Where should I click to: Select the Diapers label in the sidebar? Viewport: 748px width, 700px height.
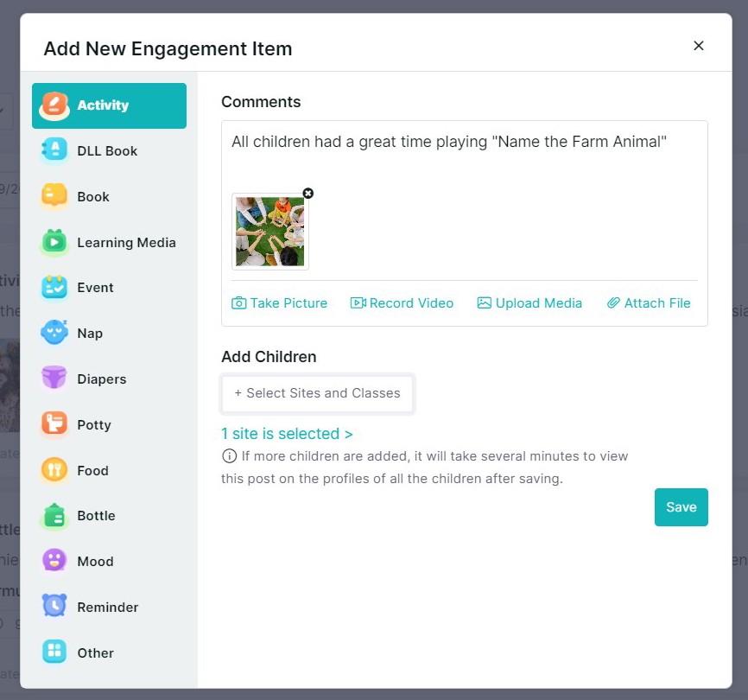point(102,379)
